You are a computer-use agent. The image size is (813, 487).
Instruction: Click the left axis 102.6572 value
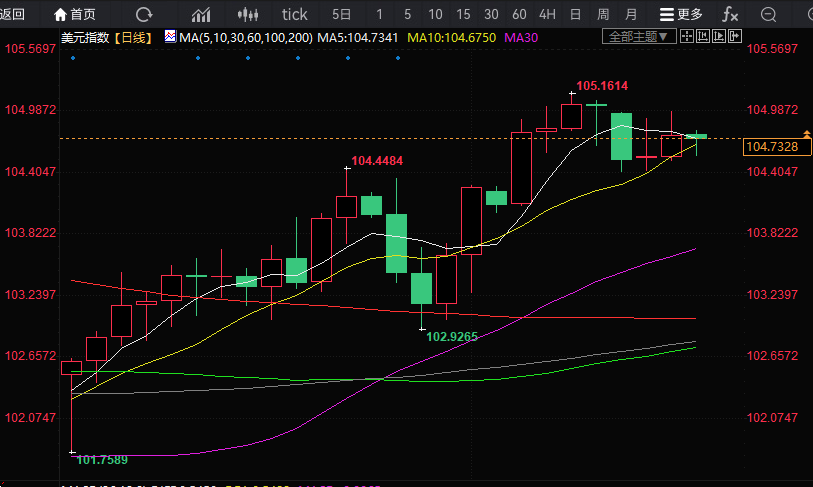point(30,356)
